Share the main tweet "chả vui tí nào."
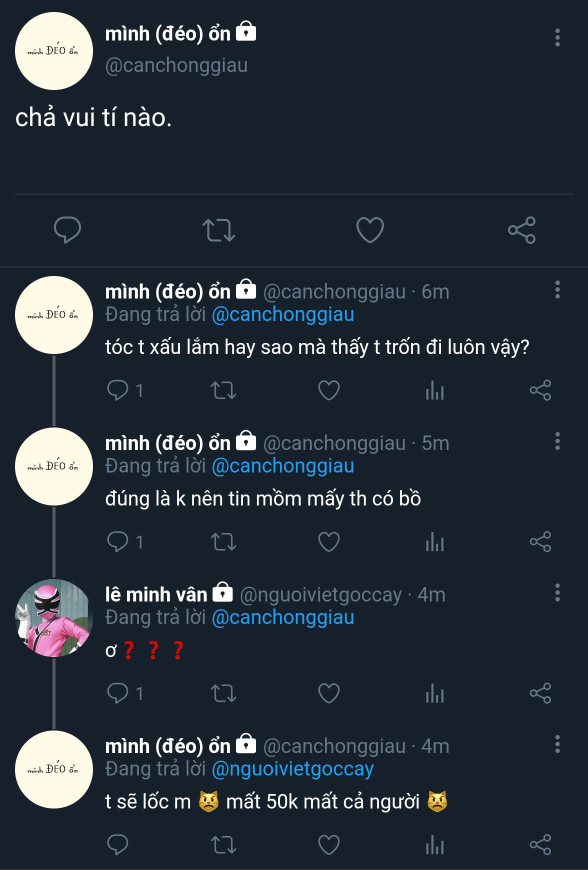 (x=521, y=230)
